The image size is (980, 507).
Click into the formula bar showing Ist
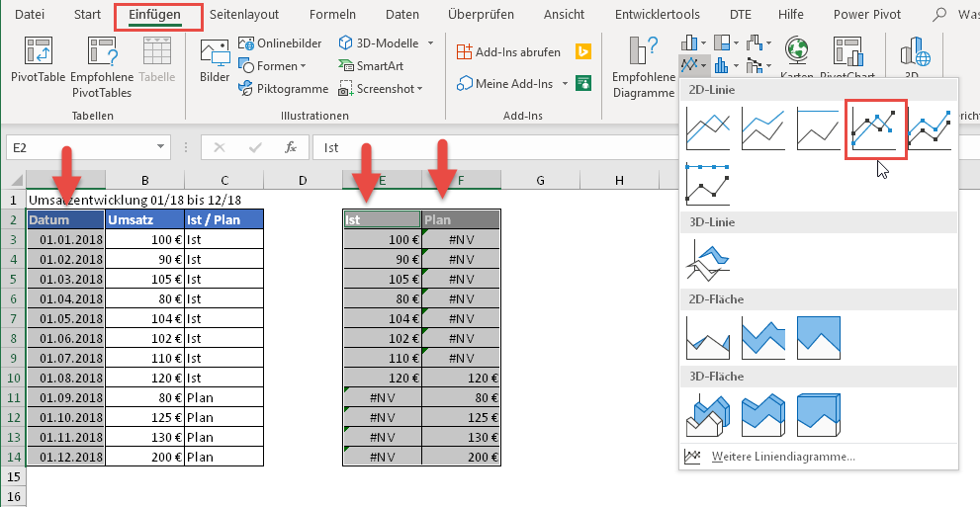[494, 147]
